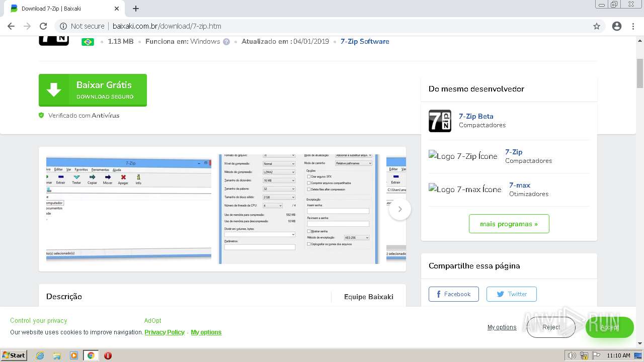The width and height of the screenshot is (644, 362).
Task: Open the media player taskbar icon
Action: (74, 355)
